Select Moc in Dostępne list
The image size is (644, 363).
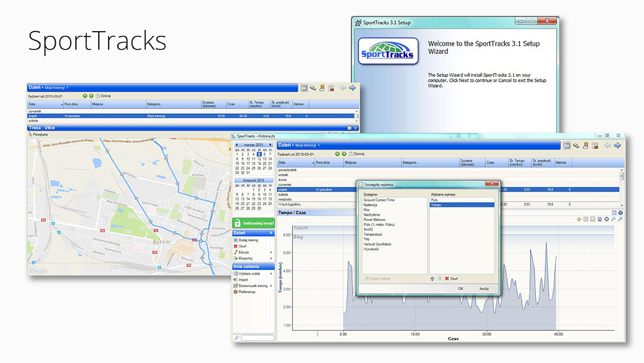point(367,210)
